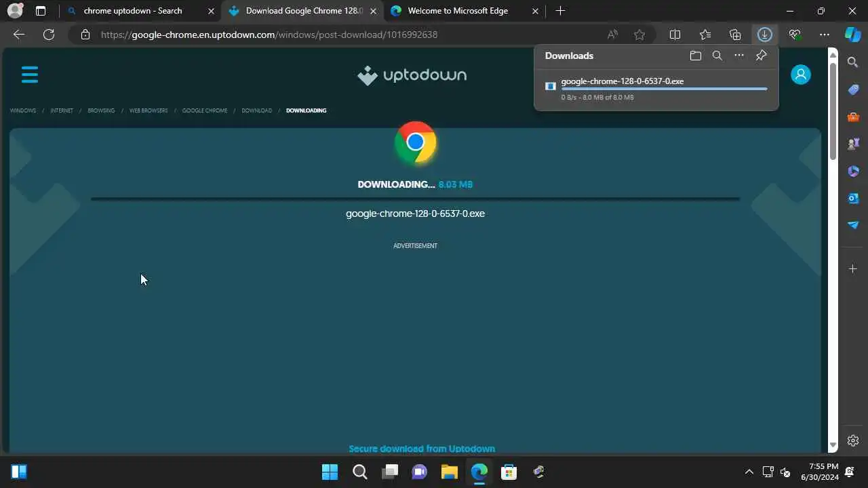Open Windows Start menu
Image resolution: width=868 pixels, height=488 pixels.
(x=330, y=472)
